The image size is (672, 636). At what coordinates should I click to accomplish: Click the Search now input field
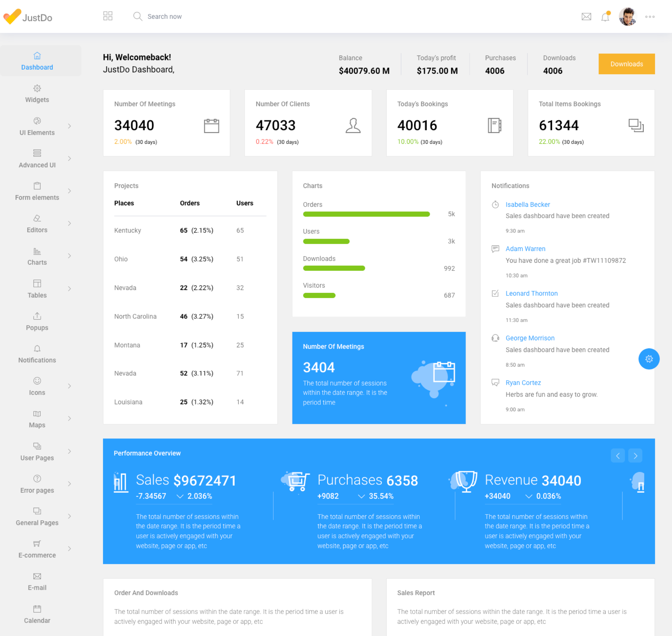pyautogui.click(x=164, y=17)
